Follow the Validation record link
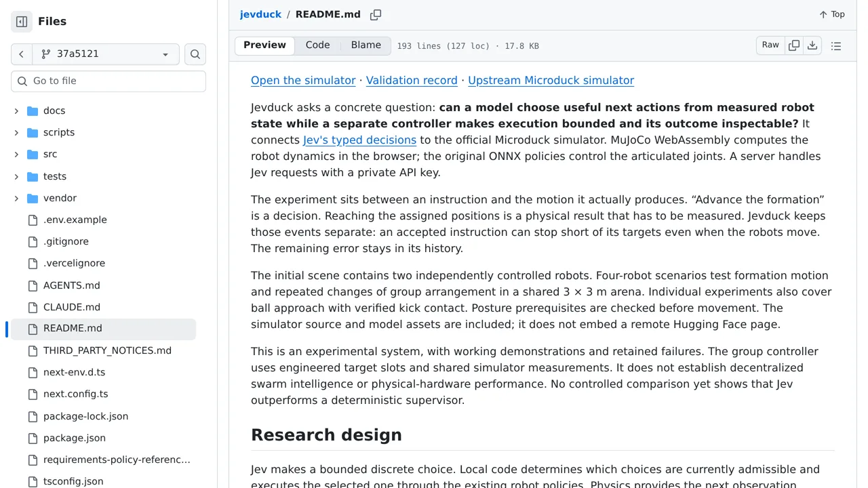This screenshot has width=868, height=488. point(412,80)
